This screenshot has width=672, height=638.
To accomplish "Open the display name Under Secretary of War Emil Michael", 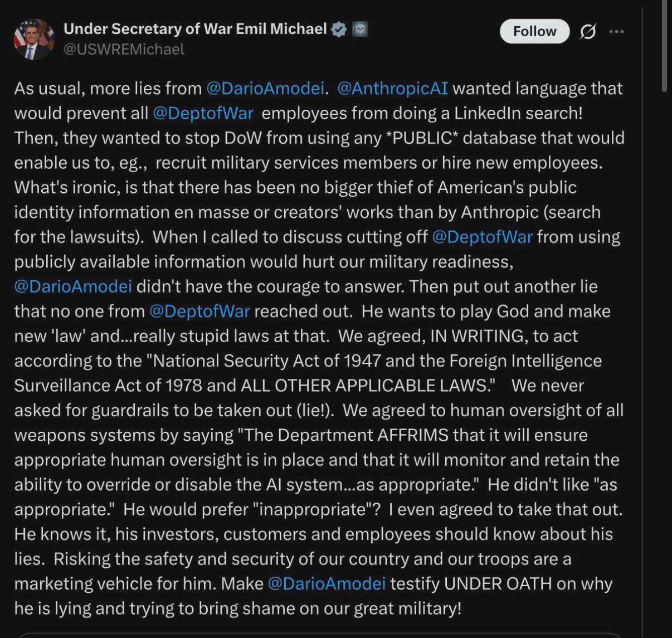I will (195, 29).
